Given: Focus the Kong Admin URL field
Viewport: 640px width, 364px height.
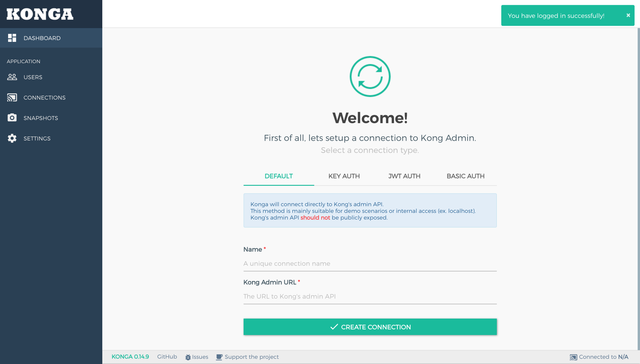Looking at the screenshot, I should [370, 296].
